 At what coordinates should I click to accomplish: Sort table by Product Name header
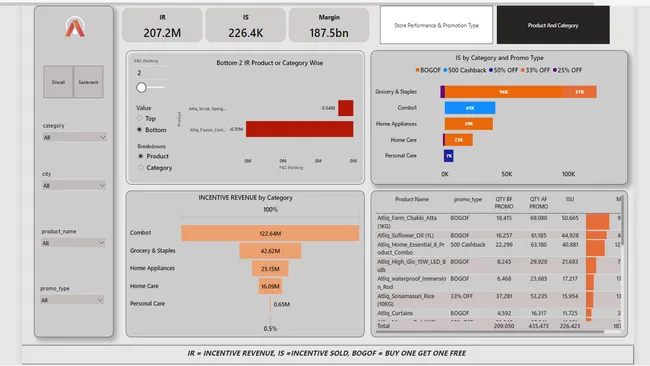click(412, 199)
